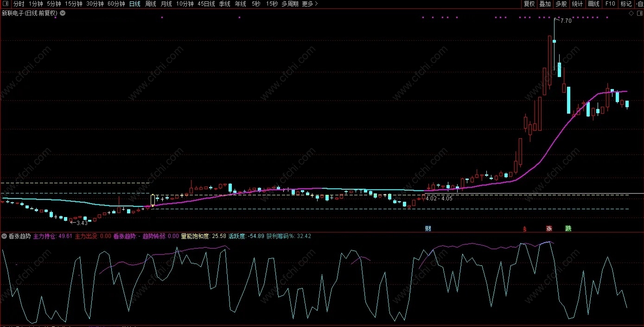Click the diamond icon at top right
Image resolution: width=644 pixels, height=327 pixels.
pos(631,13)
